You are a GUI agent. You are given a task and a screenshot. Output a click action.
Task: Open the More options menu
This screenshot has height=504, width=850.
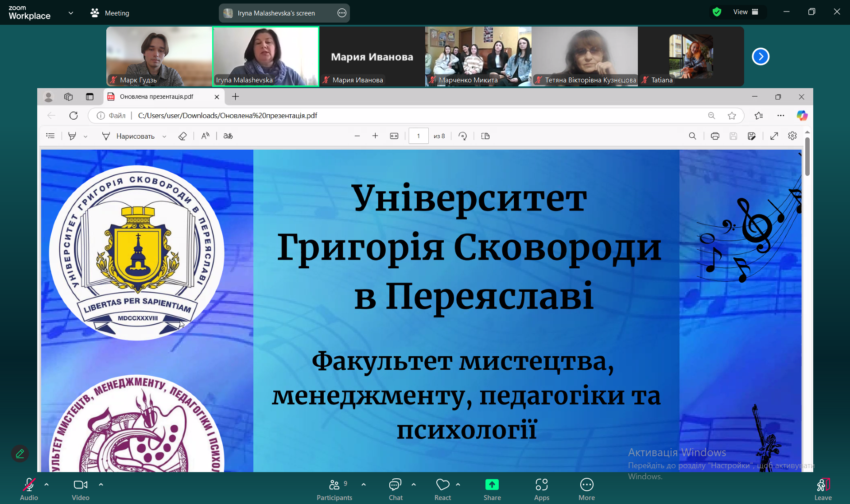[586, 489]
